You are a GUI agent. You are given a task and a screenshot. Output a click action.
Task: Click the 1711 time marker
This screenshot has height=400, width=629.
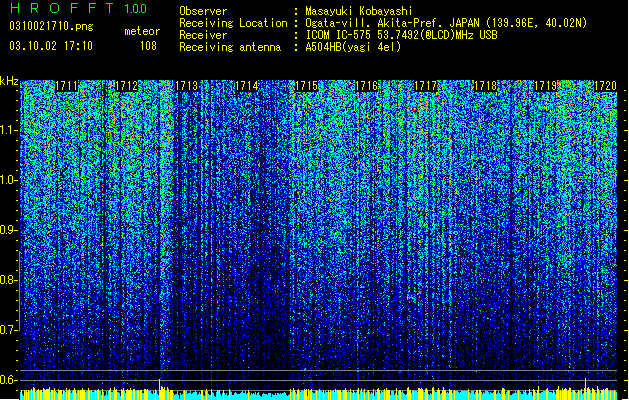66,86
